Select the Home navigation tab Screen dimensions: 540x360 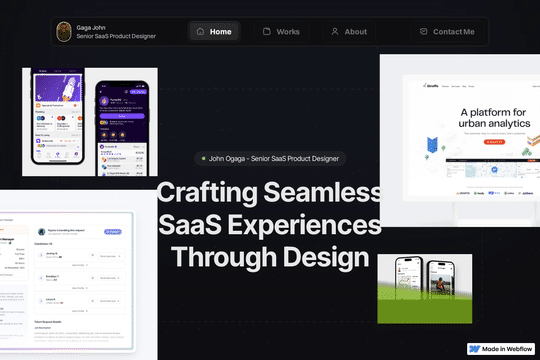[x=214, y=32]
